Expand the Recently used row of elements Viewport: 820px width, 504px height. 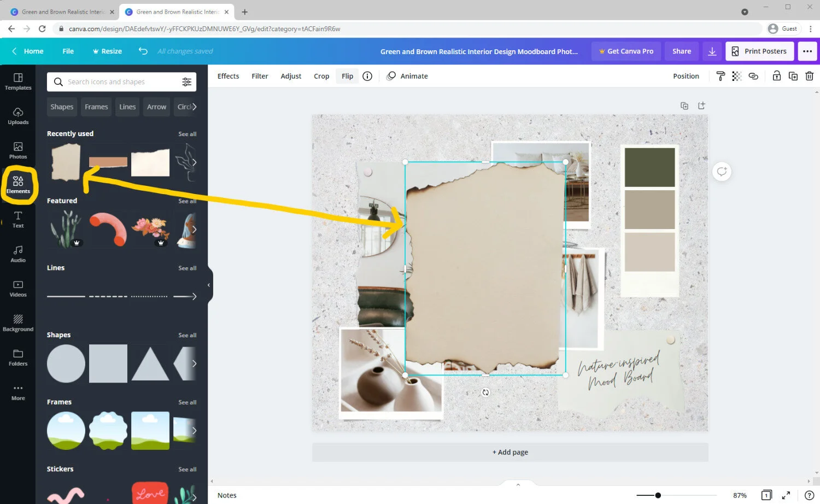(x=187, y=133)
